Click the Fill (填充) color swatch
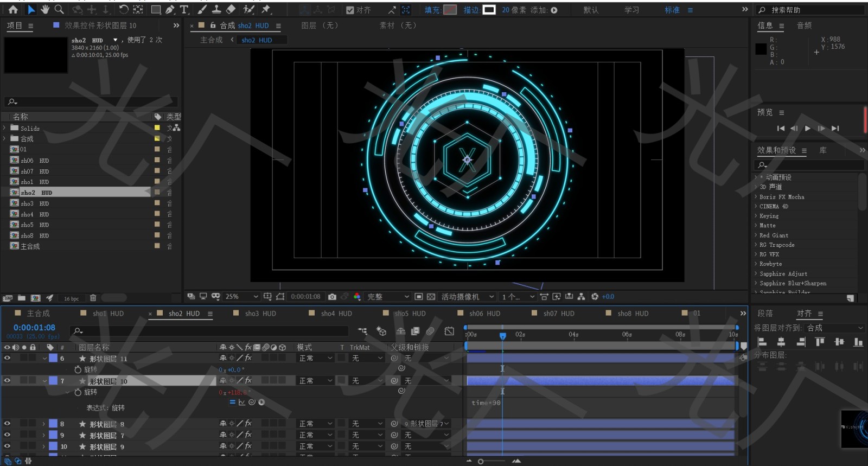This screenshot has width=868, height=466. (450, 10)
